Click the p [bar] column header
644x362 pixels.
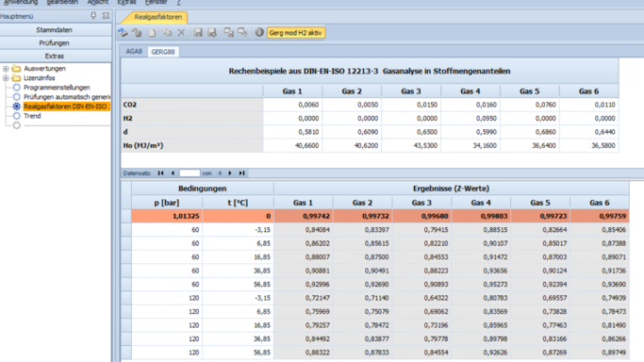tap(167, 203)
